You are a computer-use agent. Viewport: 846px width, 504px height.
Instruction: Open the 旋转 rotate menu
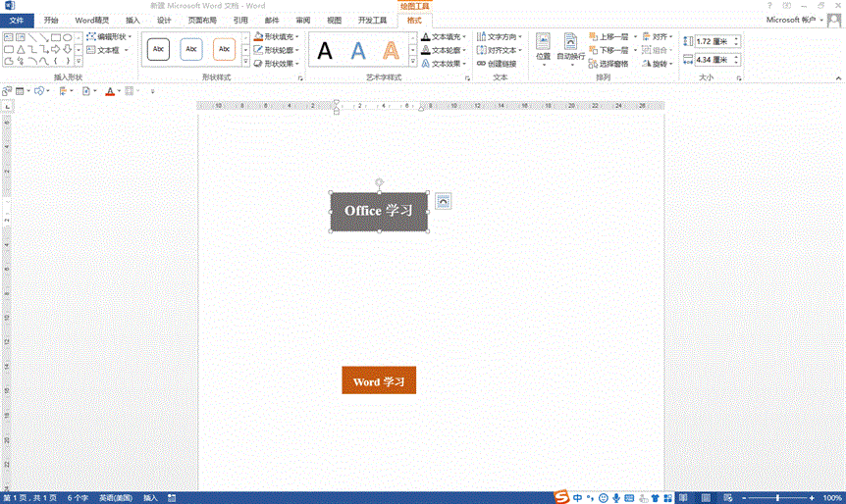(658, 64)
